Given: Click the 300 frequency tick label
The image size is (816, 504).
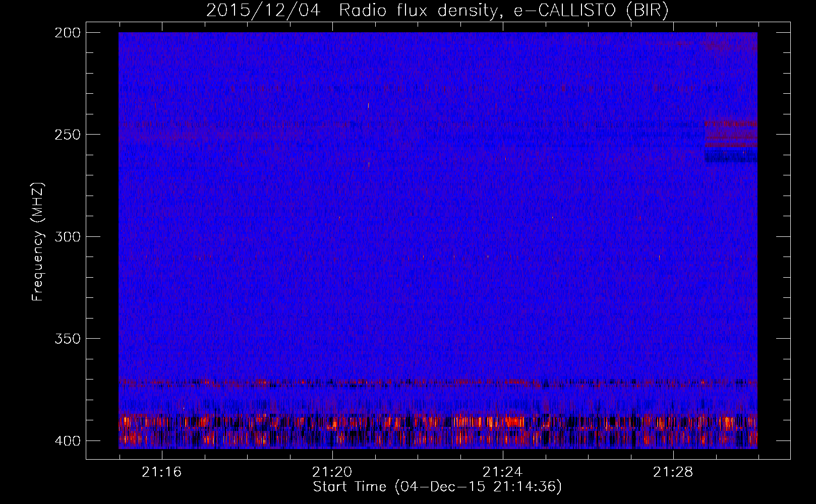Looking at the screenshot, I should coord(67,236).
